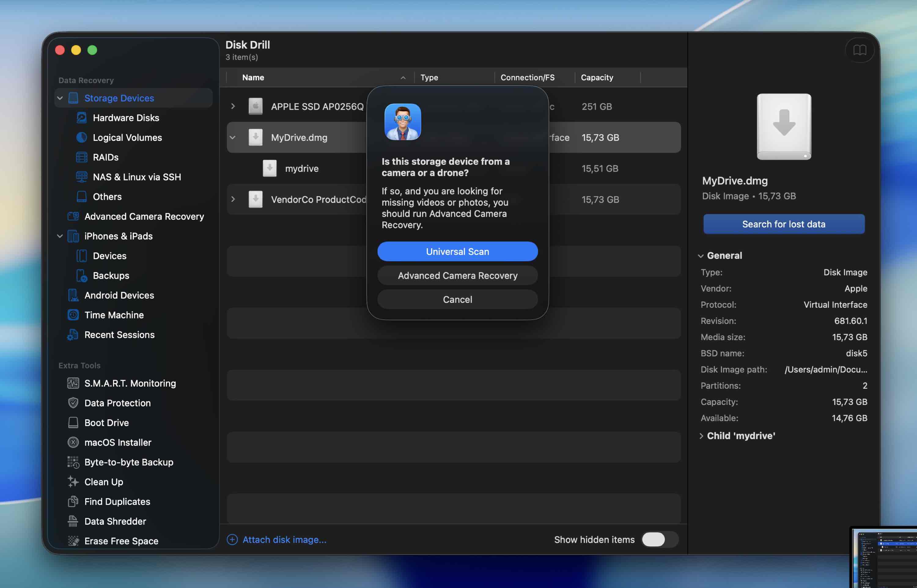
Task: Click the Find Duplicates icon
Action: pyautogui.click(x=73, y=501)
